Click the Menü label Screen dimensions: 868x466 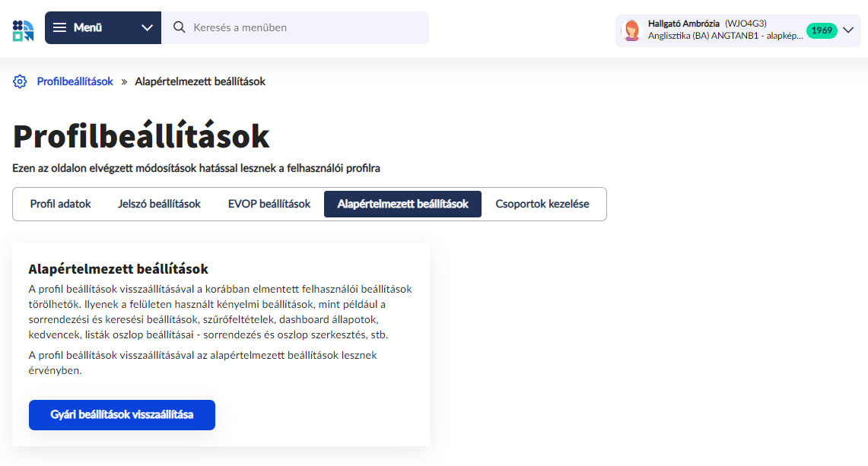tap(87, 28)
